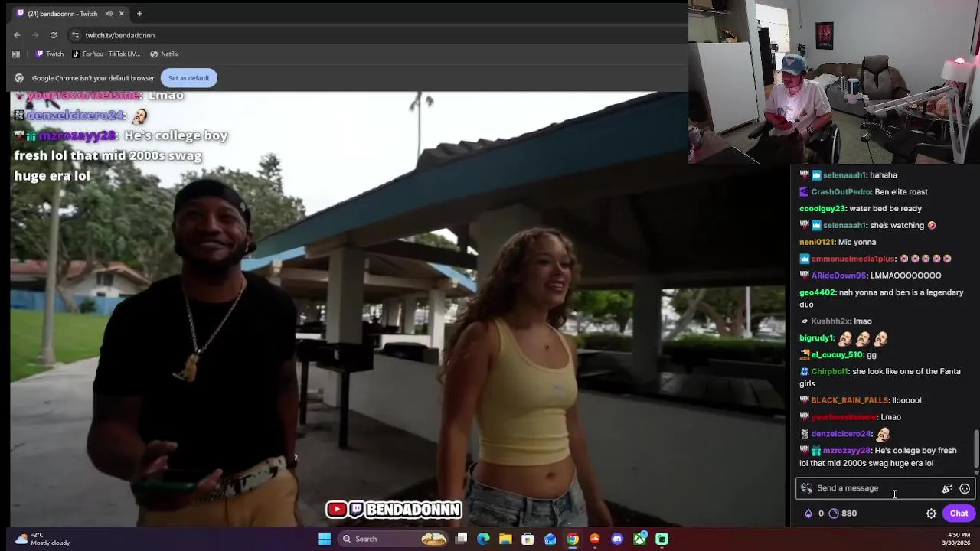This screenshot has height=551, width=980.
Task: Close the bendadonnn Twitch tab
Action: (121, 14)
